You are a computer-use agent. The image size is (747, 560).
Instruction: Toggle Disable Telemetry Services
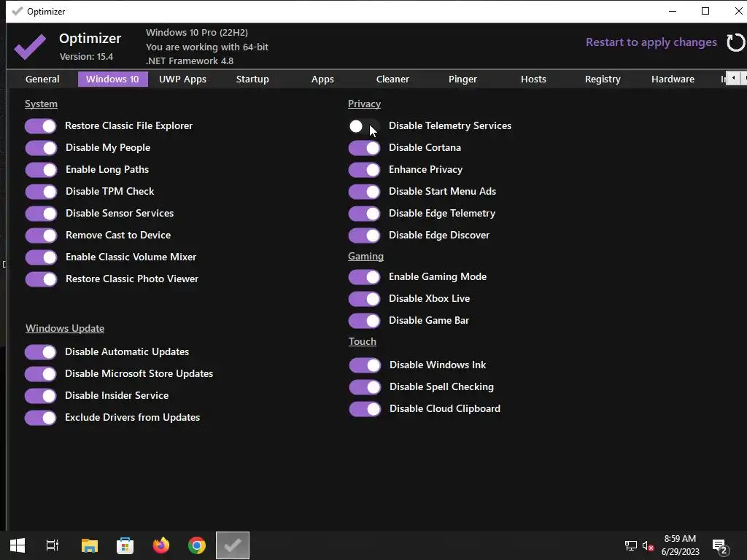pos(364,126)
